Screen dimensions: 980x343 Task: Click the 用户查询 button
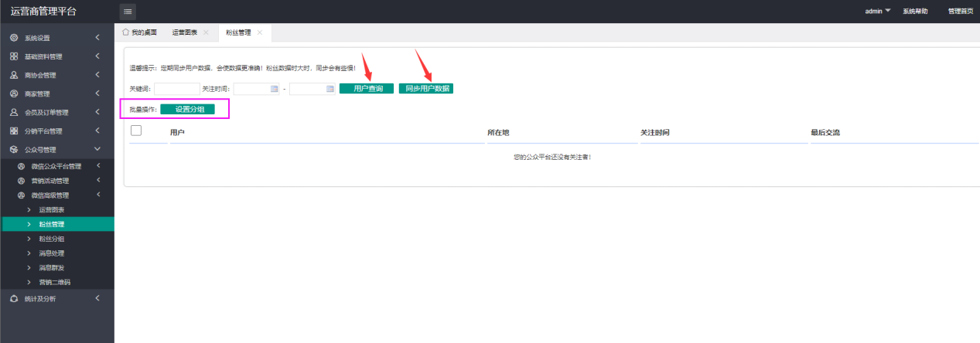367,89
